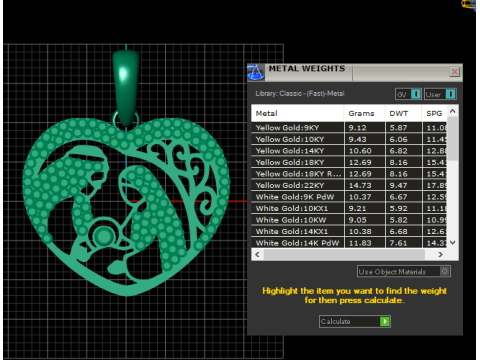Select the pendant bail in viewport
Screen dimensions: 480x360
[126, 87]
